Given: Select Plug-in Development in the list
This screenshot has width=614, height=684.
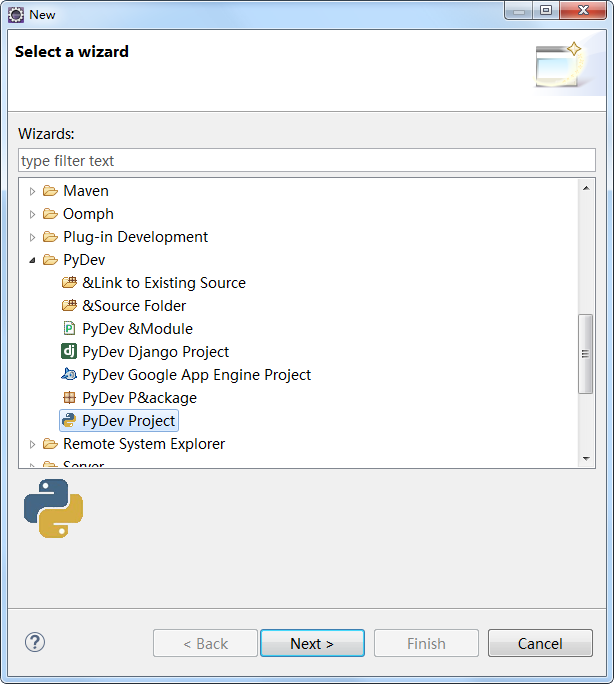Looking at the screenshot, I should click(135, 237).
